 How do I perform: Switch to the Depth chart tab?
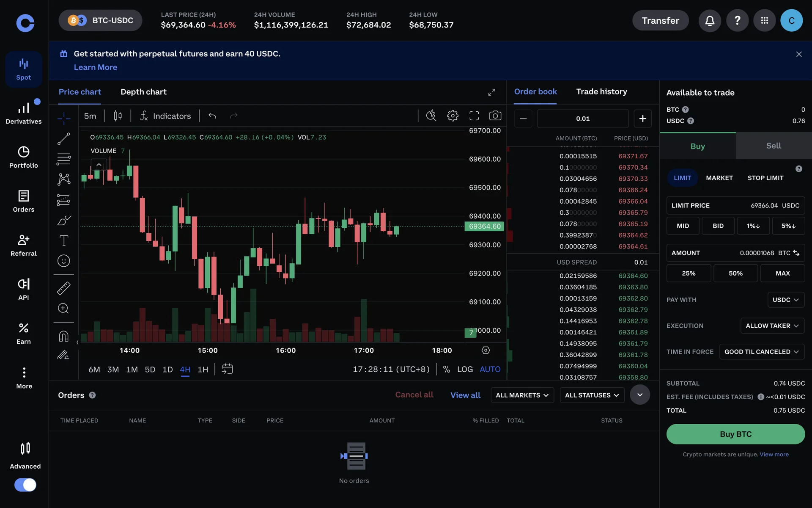click(143, 92)
